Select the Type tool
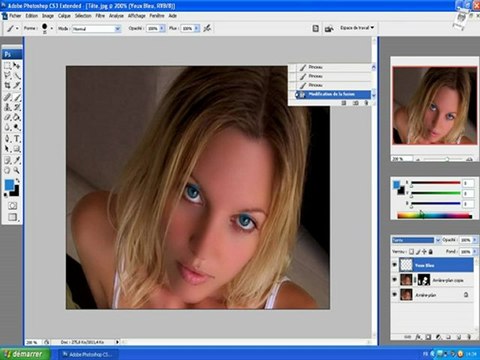This screenshot has height=360, width=480. (x=17, y=139)
